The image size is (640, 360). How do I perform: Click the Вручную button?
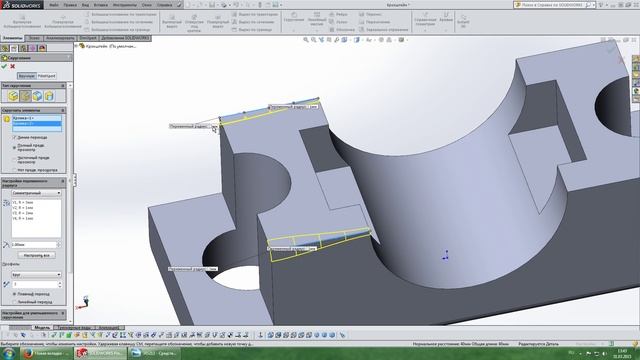27,76
